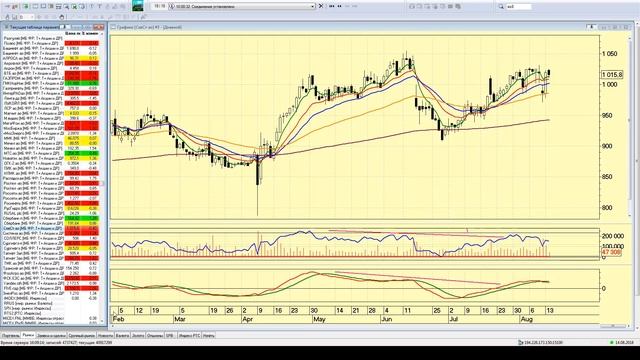Image resolution: width=640 pixels, height=360 pixels.
Task: Click the search input field in the top toolbar
Action: [x=518, y=7]
